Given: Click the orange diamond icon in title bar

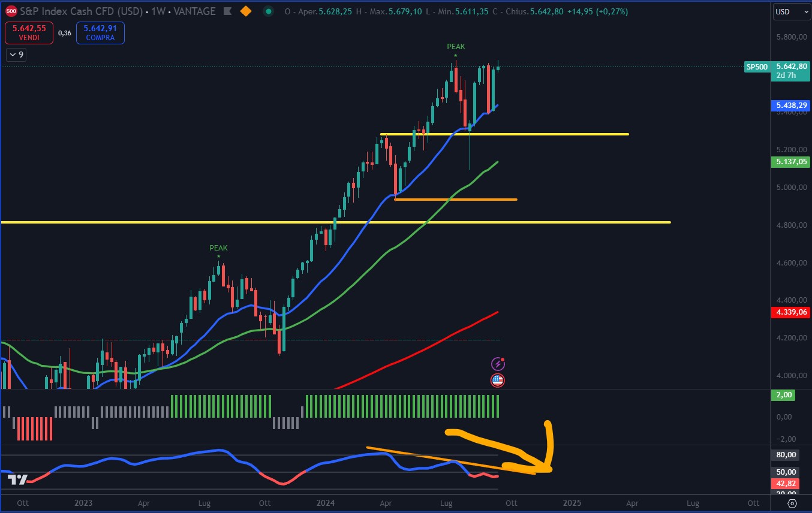Looking at the screenshot, I should [246, 11].
